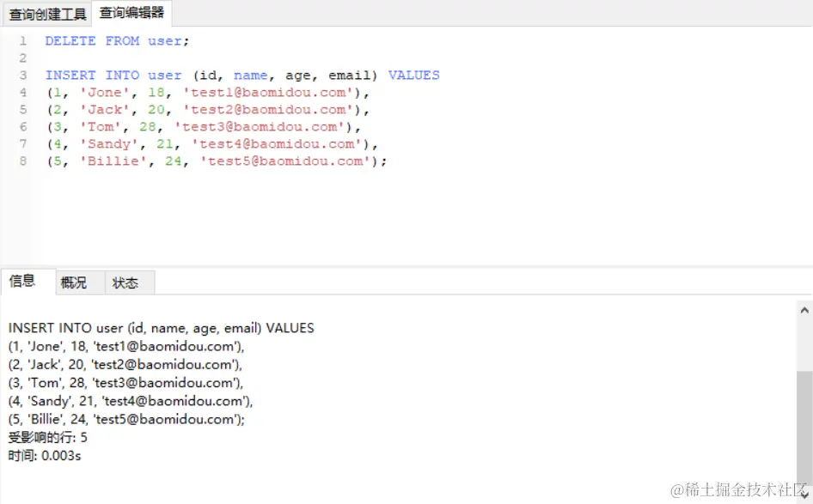Click output row with test5@baomidou.com
Viewport: 813px width, 504px height.
tap(126, 419)
